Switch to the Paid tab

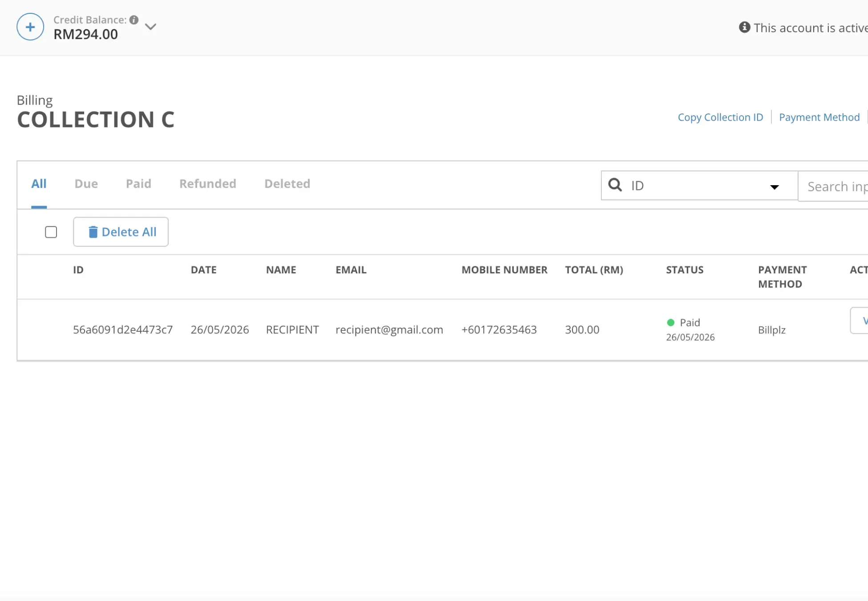pos(138,183)
